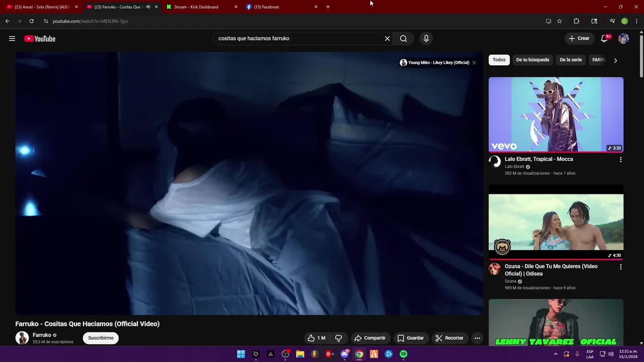Open Lalo Ebratt channel link

pyautogui.click(x=514, y=166)
